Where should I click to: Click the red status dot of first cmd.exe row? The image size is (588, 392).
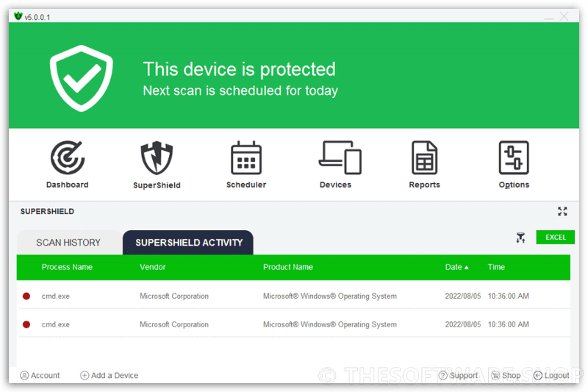point(26,296)
